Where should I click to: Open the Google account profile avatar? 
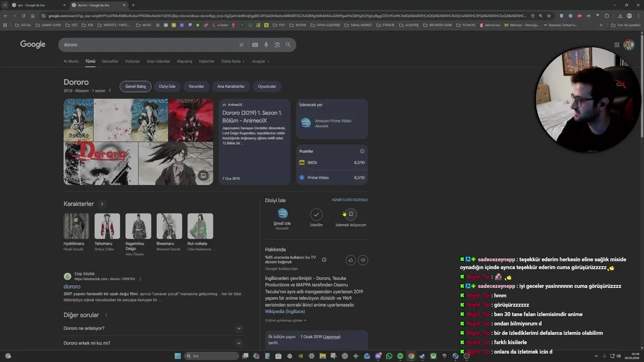[x=629, y=45]
